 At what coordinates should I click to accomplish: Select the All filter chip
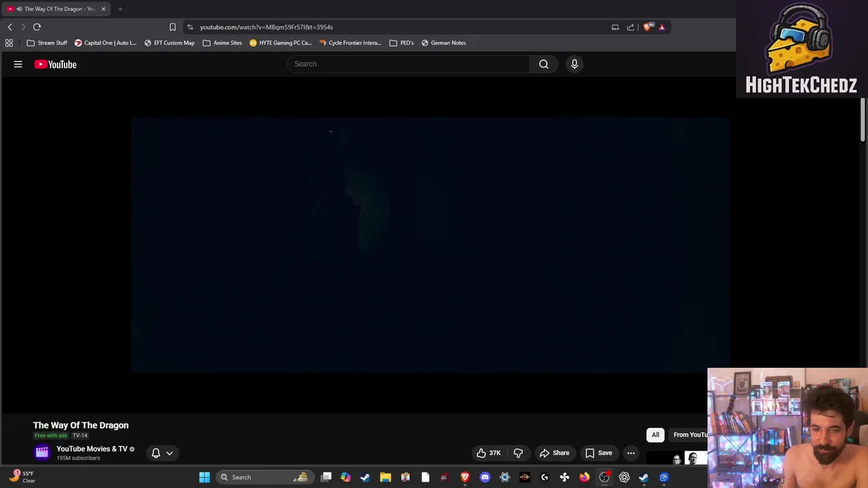point(655,434)
